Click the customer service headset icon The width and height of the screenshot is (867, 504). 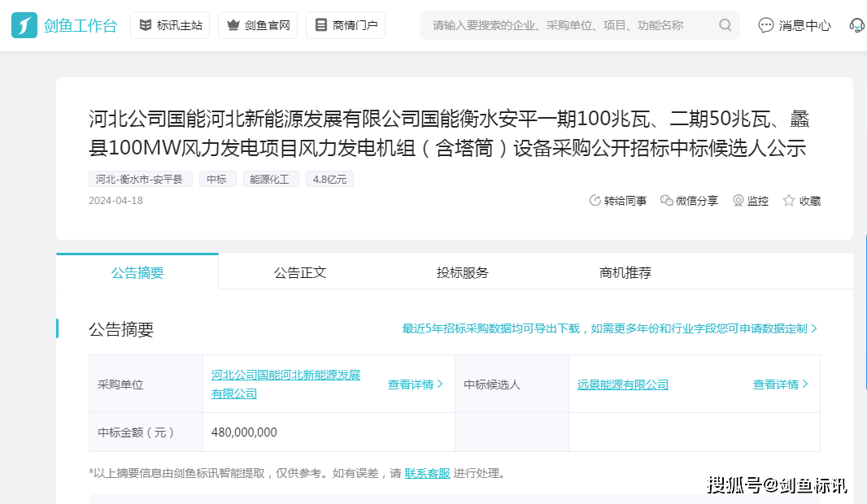tap(857, 25)
